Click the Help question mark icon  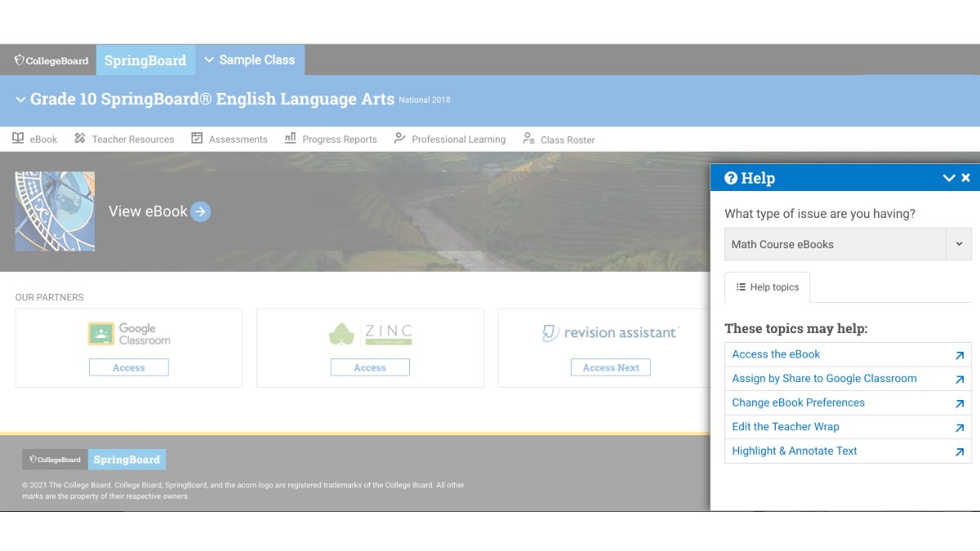click(x=731, y=178)
